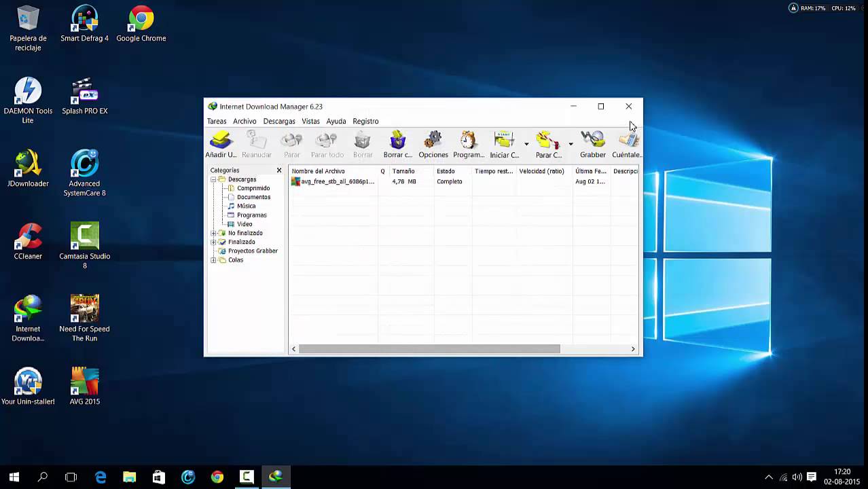Click the Parar toolbar icon
This screenshot has width=868, height=489.
(291, 144)
